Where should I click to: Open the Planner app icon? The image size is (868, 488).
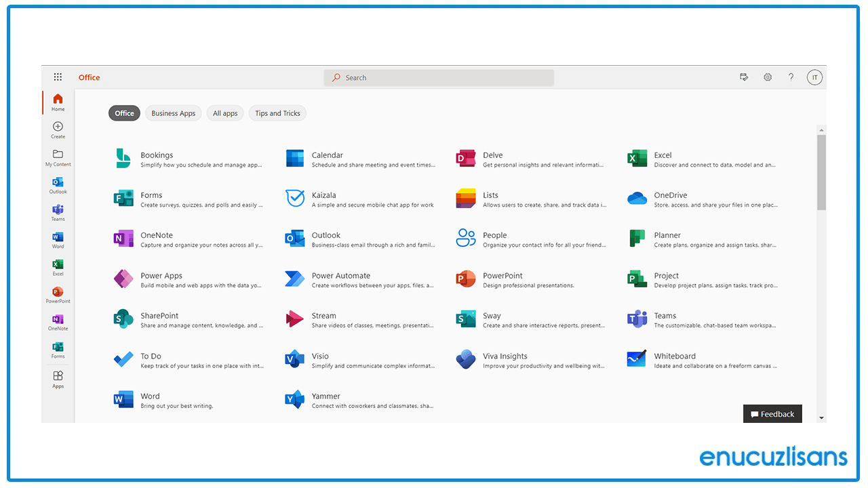click(x=637, y=239)
